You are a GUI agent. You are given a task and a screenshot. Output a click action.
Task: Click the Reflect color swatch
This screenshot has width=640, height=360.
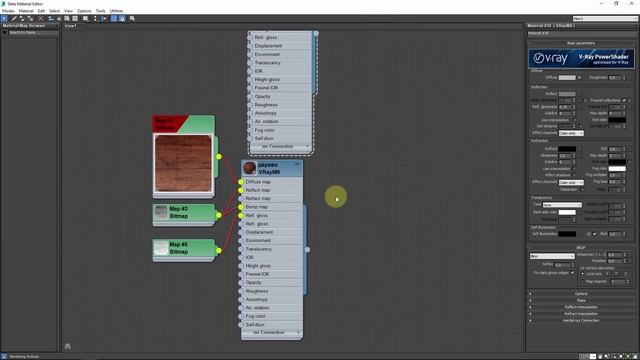point(567,94)
